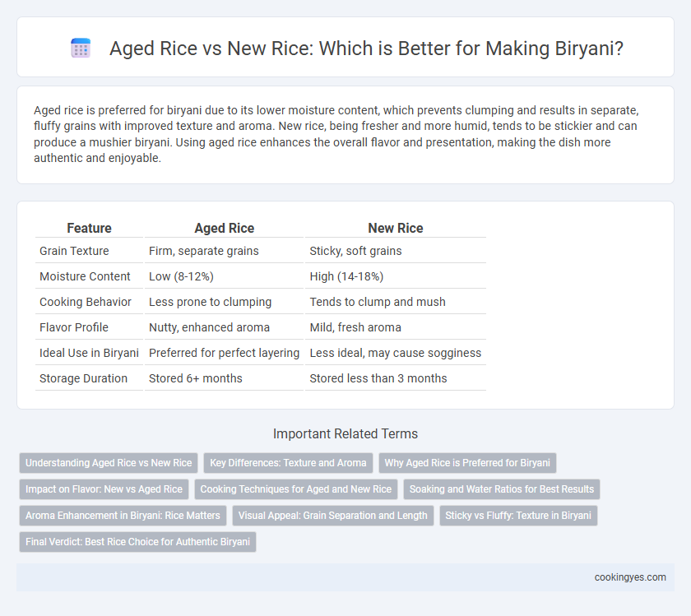The image size is (691, 616).
Task: Select 'Why Aged Rice is Preferred for Biryani'
Action: tap(467, 463)
